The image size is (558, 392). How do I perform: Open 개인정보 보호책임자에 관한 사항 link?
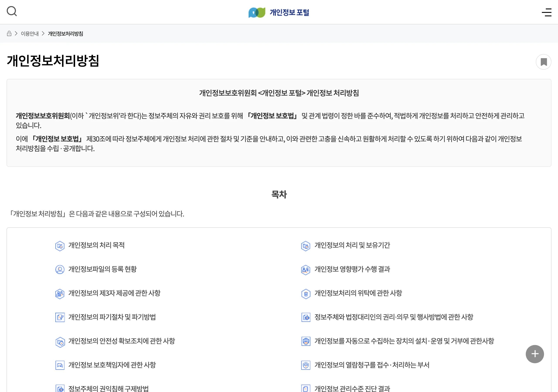(112, 365)
